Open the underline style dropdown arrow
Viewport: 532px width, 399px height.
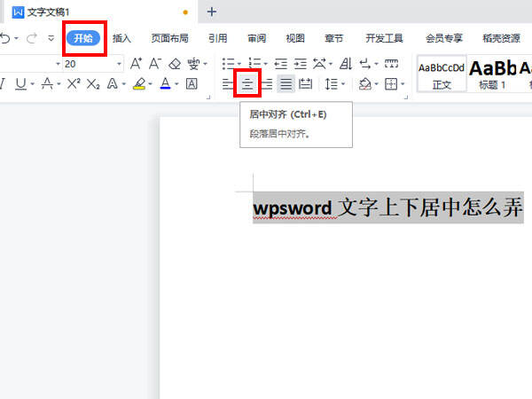coord(33,84)
